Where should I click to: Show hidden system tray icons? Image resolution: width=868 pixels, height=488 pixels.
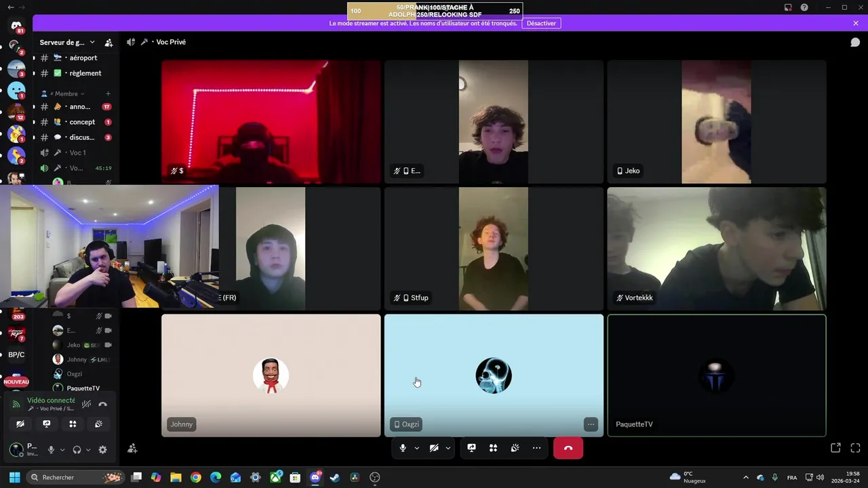point(746,477)
